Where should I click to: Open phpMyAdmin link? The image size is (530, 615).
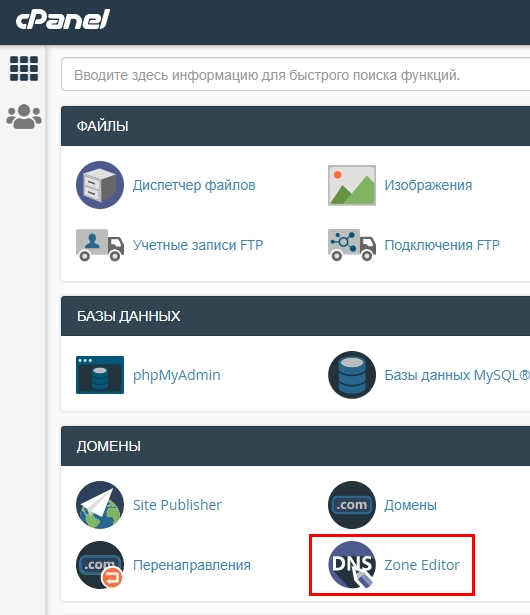point(177,375)
